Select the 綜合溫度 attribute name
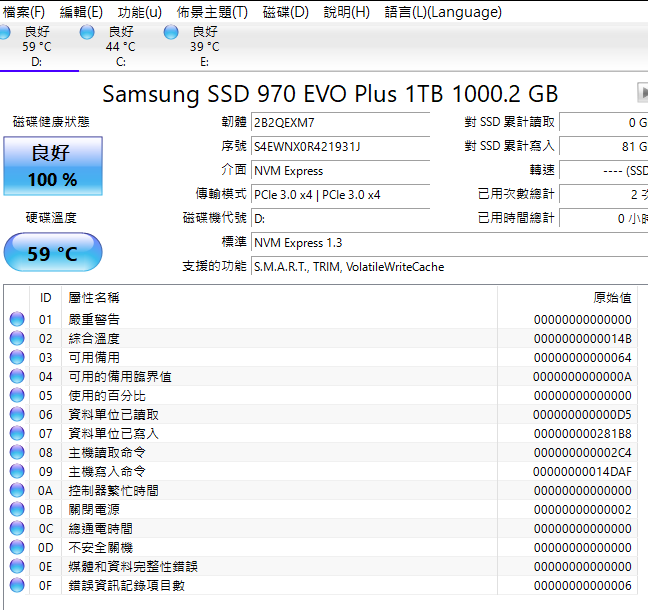Viewport: 648px width, 610px height. tap(94, 338)
